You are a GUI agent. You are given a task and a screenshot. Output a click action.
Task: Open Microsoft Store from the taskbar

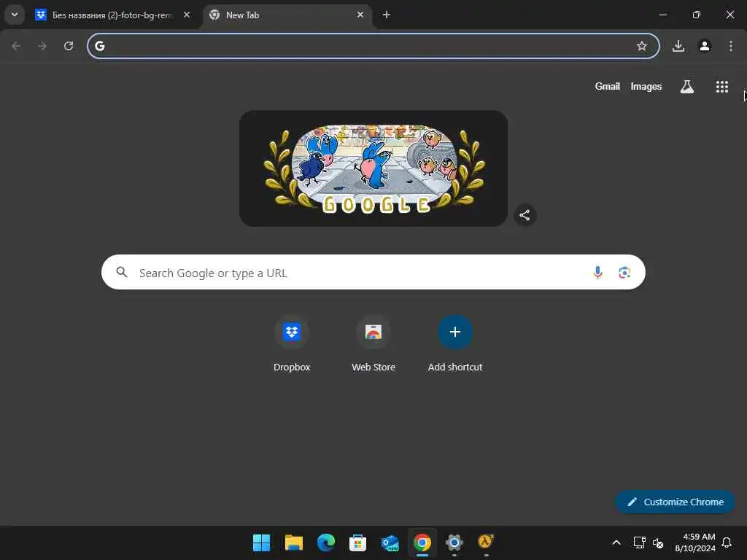[357, 542]
